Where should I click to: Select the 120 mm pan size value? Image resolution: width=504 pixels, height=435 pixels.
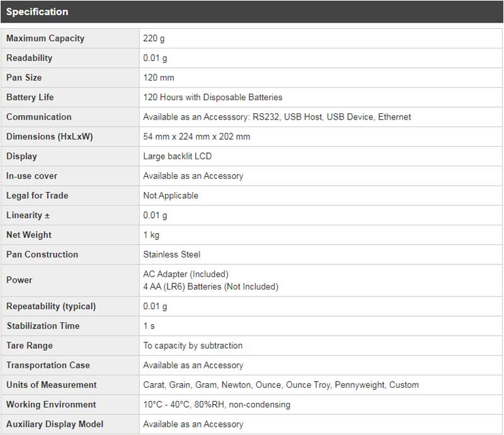[159, 77]
